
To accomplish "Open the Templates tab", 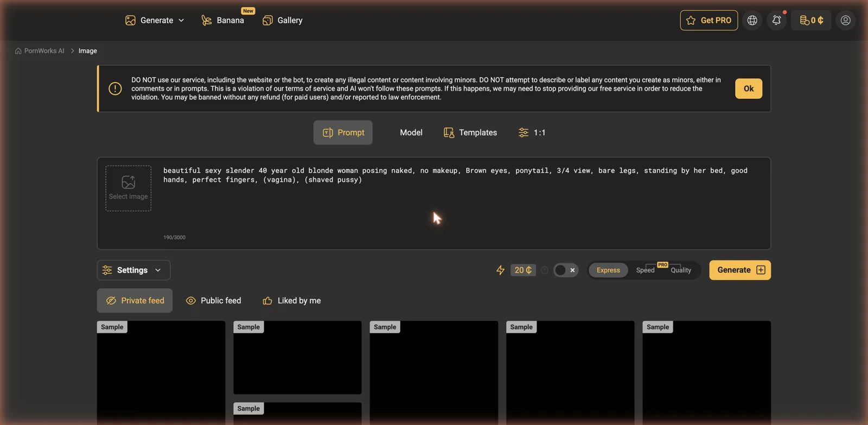I will pos(470,132).
